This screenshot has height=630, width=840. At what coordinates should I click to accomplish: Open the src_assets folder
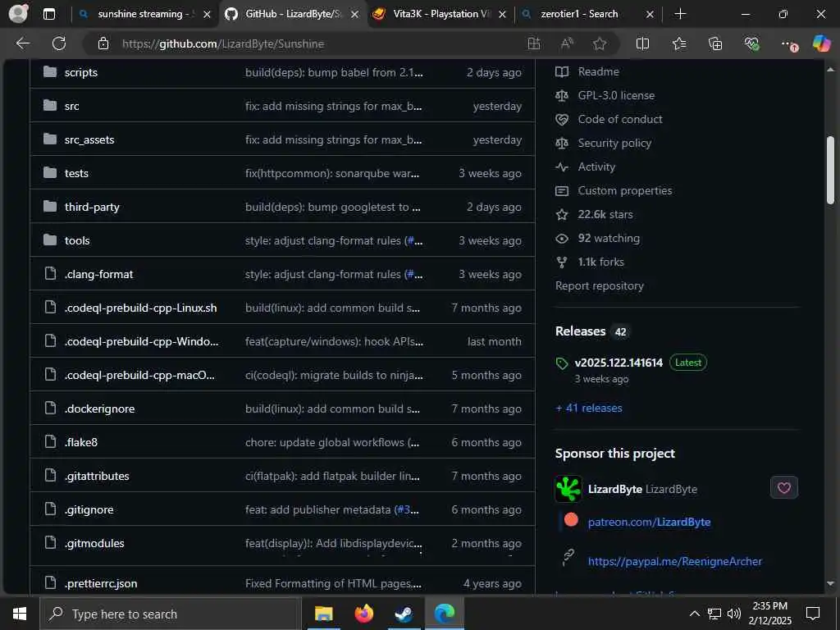point(89,139)
